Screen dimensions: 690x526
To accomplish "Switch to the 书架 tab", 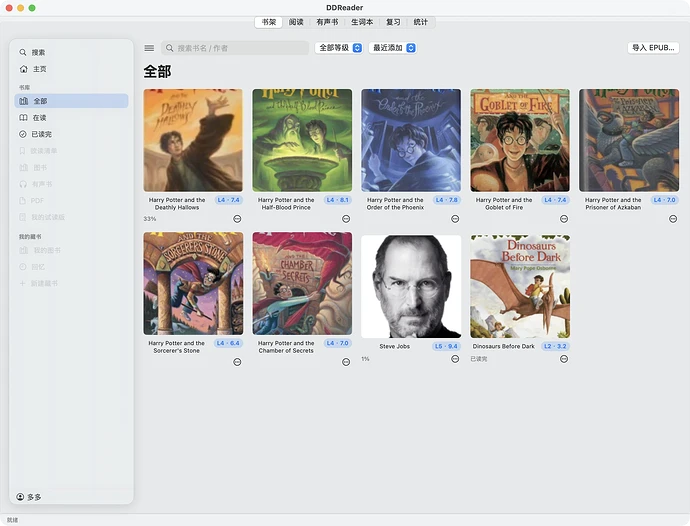I will 268,22.
